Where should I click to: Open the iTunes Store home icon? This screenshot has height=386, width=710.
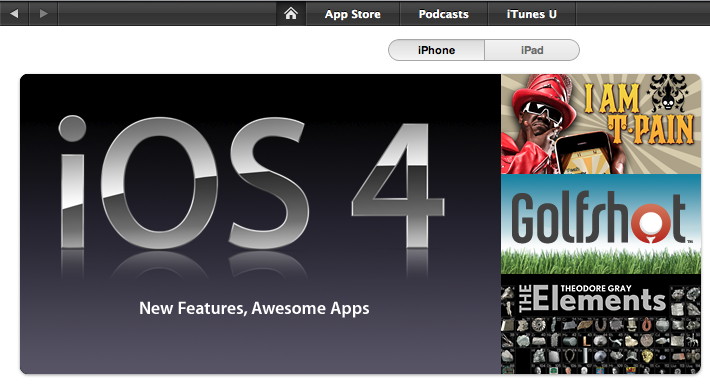point(291,14)
